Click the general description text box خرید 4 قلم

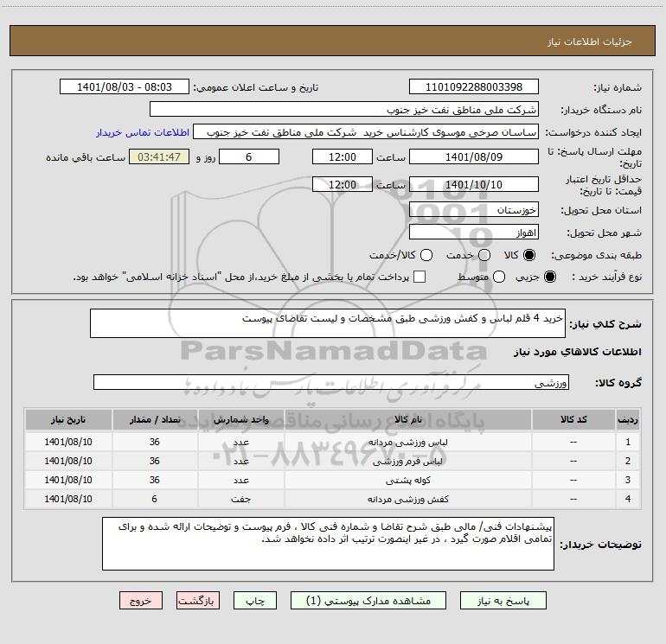pyautogui.click(x=328, y=323)
